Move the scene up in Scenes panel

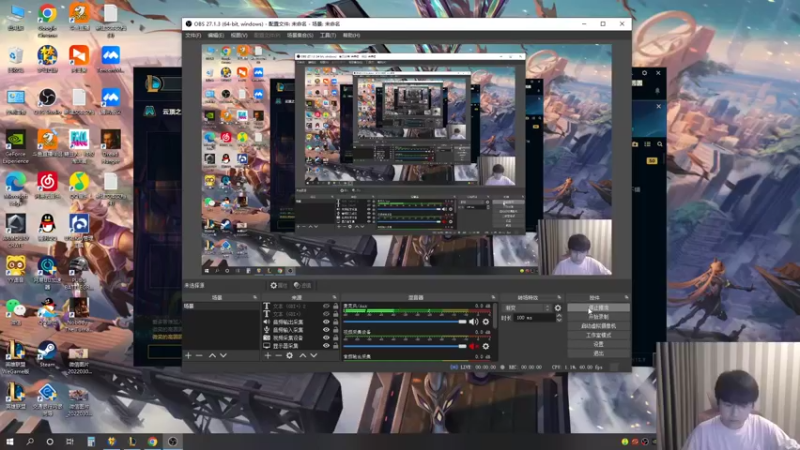coord(212,355)
